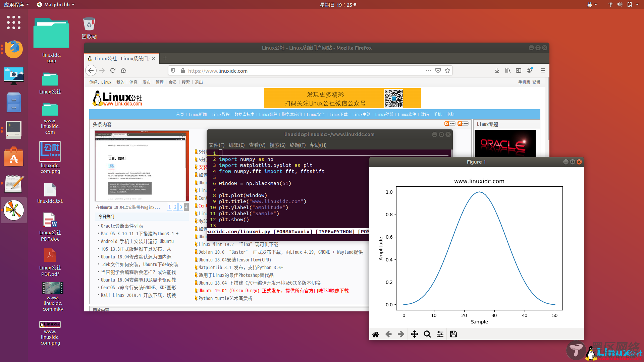Go to Firefox home page icon

[x=123, y=70]
